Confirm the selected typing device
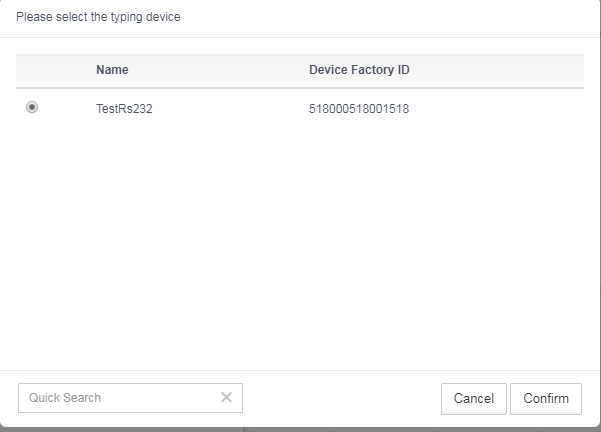The width and height of the screenshot is (601, 432). coord(546,399)
